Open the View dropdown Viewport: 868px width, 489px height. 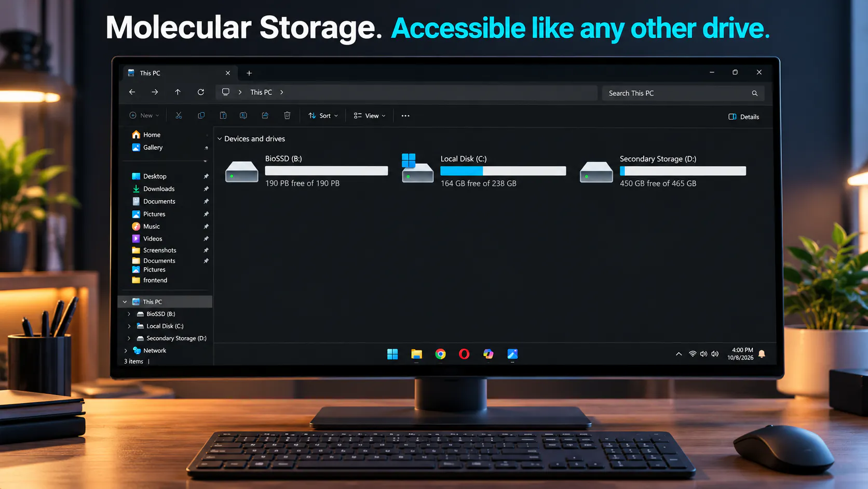[370, 116]
